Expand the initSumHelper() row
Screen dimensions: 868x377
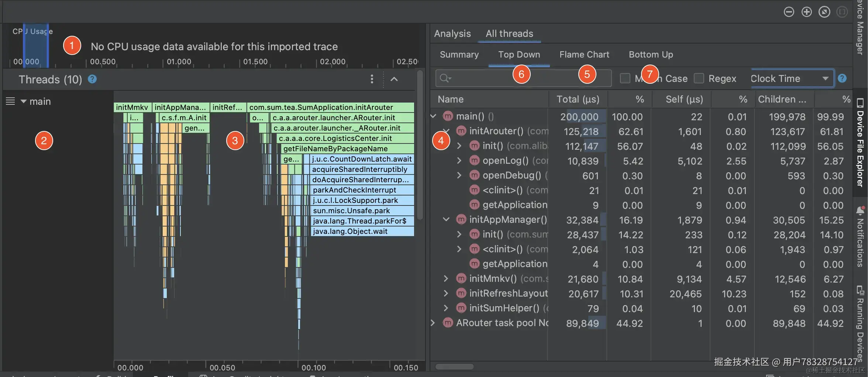pyautogui.click(x=446, y=308)
